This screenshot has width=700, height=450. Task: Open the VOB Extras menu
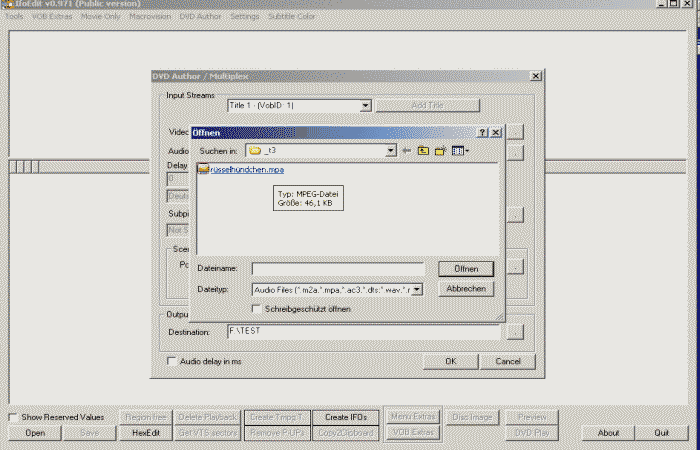(53, 17)
